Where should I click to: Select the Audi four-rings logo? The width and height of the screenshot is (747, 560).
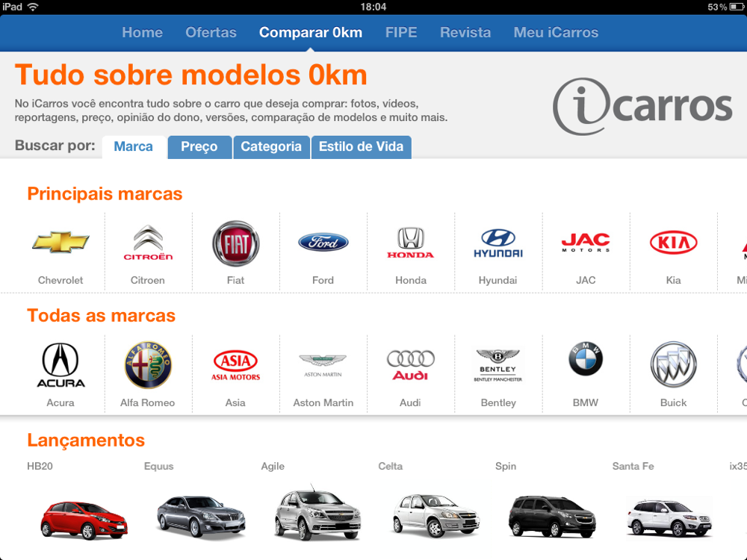[410, 365]
